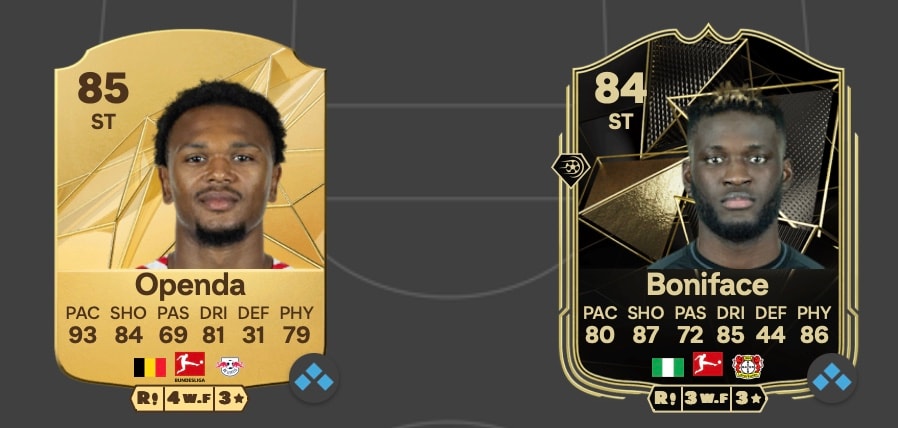Click the 84 overall rating on Boniface's card
This screenshot has width=898, height=428.
[x=620, y=88]
